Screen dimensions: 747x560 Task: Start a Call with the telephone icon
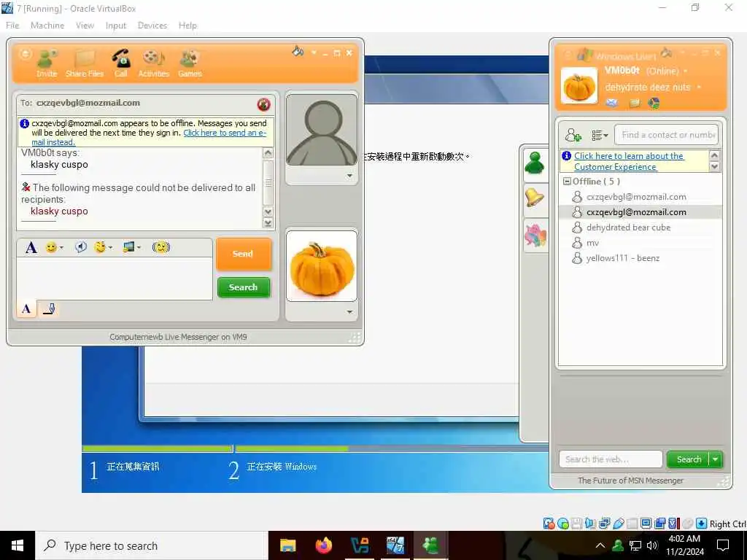(121, 63)
